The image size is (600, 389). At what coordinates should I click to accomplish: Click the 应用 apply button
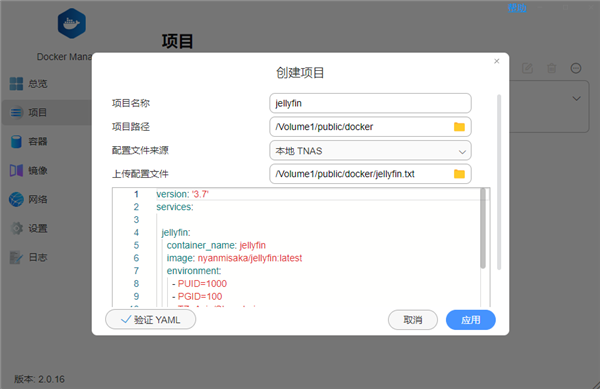point(471,320)
